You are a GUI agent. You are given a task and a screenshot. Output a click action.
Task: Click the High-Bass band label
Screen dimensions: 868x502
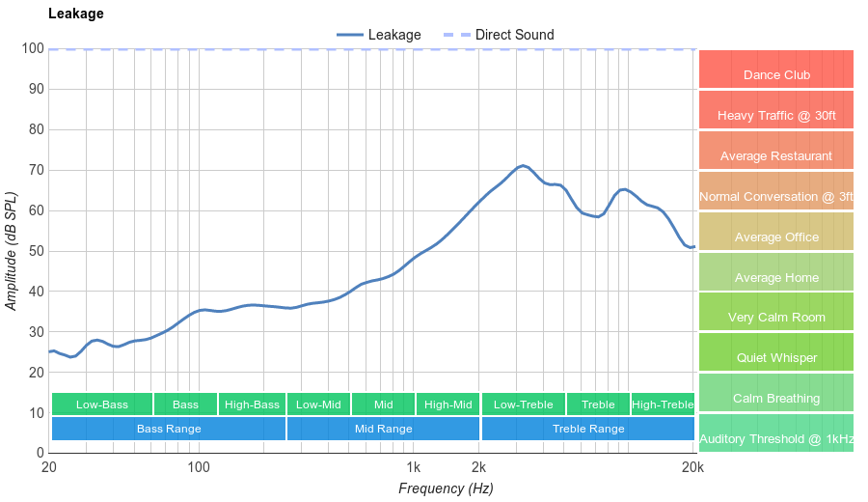coord(252,404)
